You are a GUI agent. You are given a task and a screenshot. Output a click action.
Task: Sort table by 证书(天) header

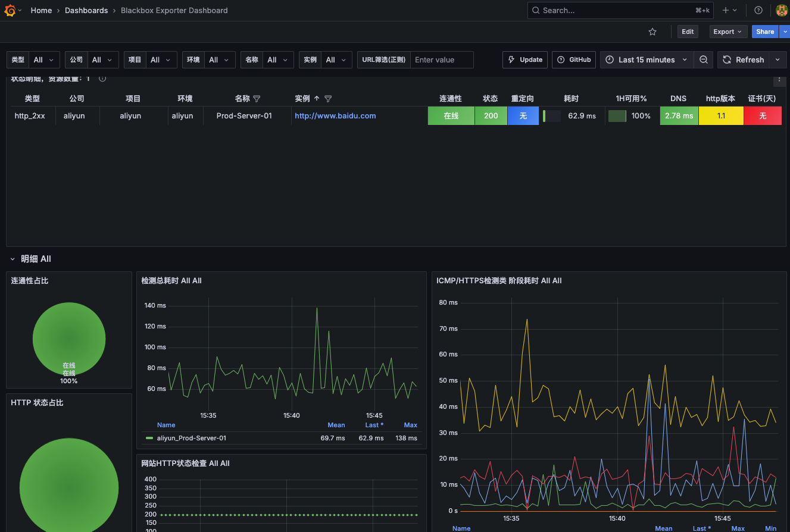762,99
